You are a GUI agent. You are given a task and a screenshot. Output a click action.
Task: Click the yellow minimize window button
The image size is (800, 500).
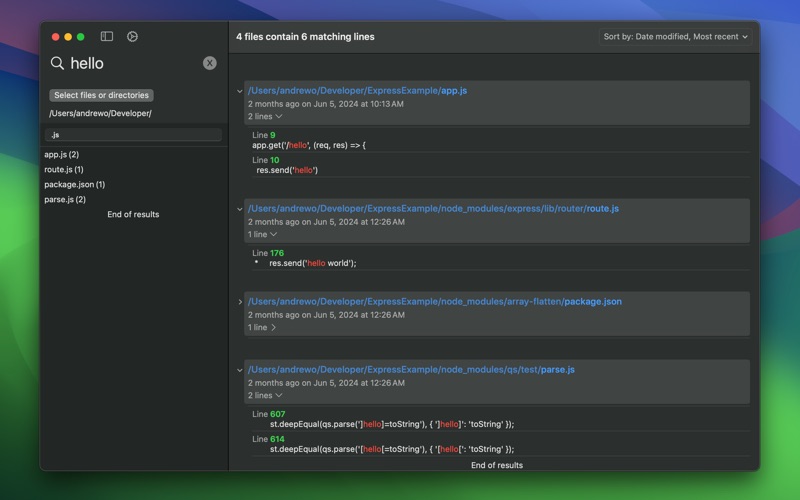[x=68, y=37]
